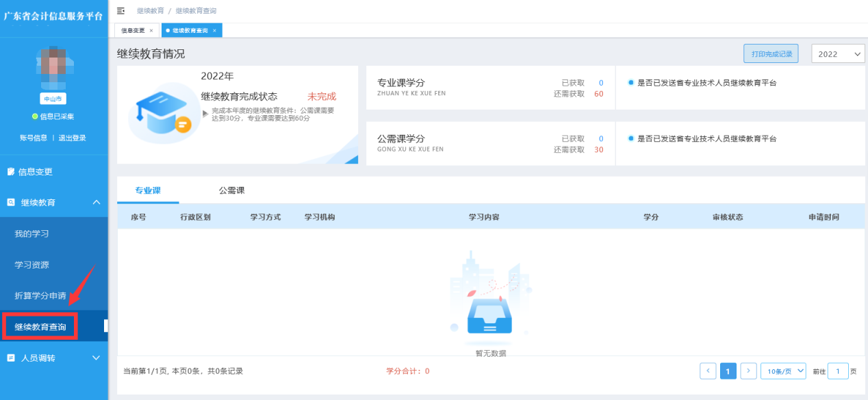
Task: Collapse the 继续教育 submenu chevron
Action: pos(96,203)
